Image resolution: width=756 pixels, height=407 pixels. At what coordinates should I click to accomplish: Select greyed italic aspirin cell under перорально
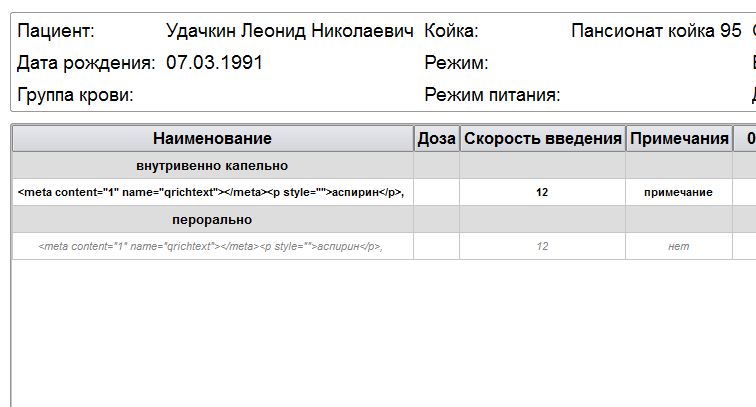click(x=212, y=246)
